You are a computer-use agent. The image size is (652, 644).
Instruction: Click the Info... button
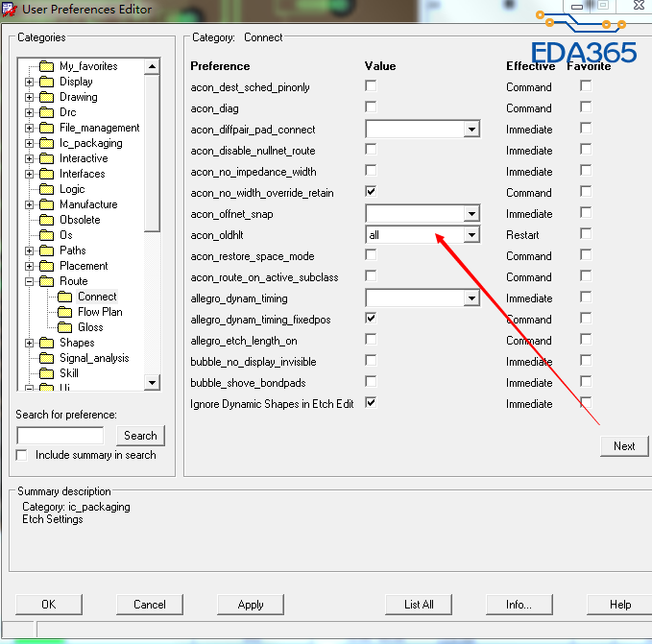(519, 605)
